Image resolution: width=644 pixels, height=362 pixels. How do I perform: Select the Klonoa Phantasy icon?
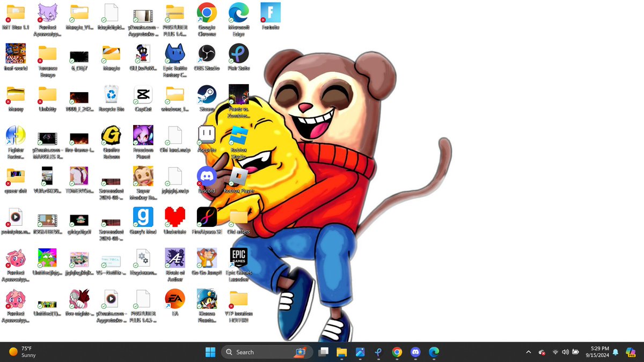(207, 305)
